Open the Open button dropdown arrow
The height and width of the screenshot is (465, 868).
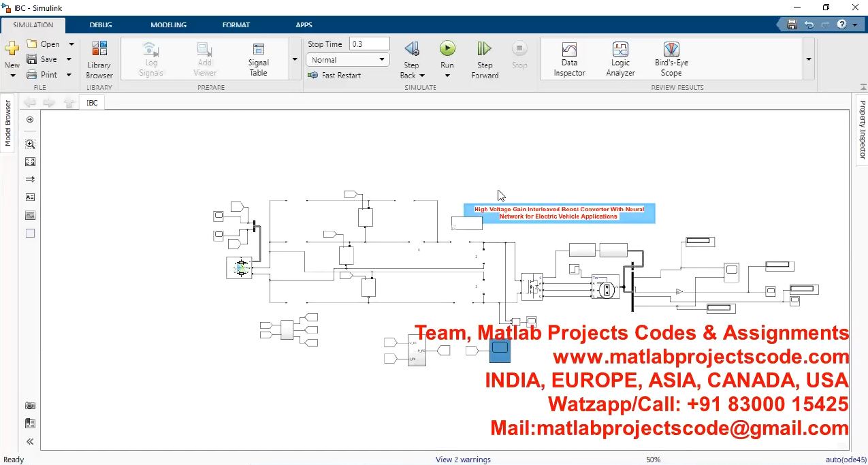[71, 44]
